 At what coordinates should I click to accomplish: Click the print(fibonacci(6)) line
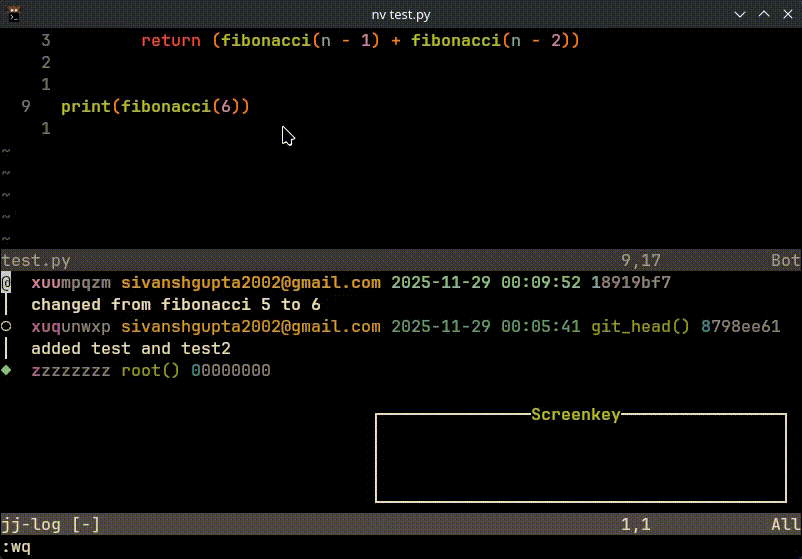click(x=155, y=107)
